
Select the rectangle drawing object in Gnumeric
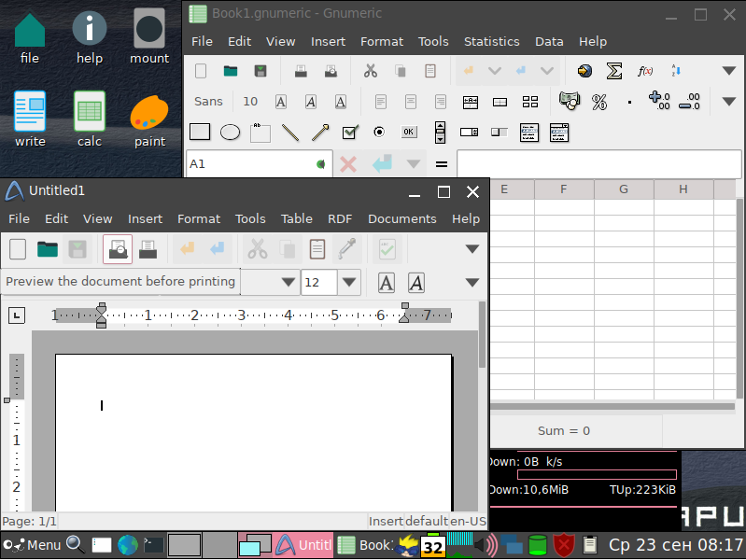coord(200,132)
